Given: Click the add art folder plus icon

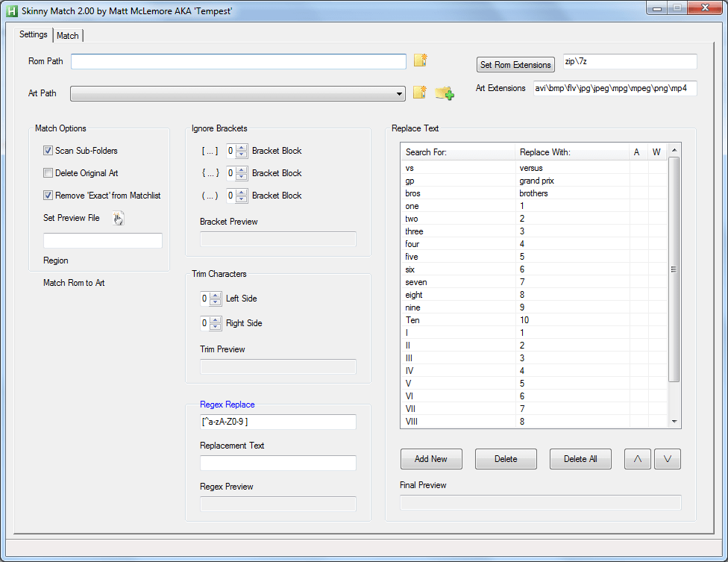Looking at the screenshot, I should [x=445, y=93].
